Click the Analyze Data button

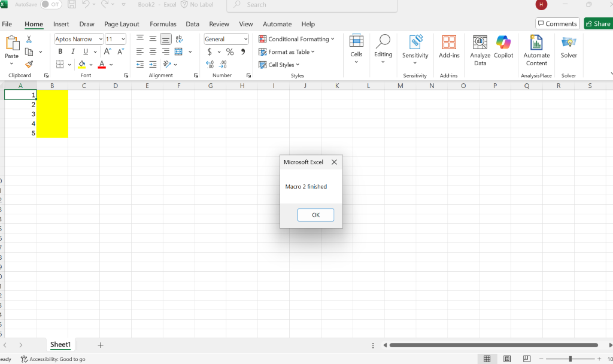click(x=480, y=50)
